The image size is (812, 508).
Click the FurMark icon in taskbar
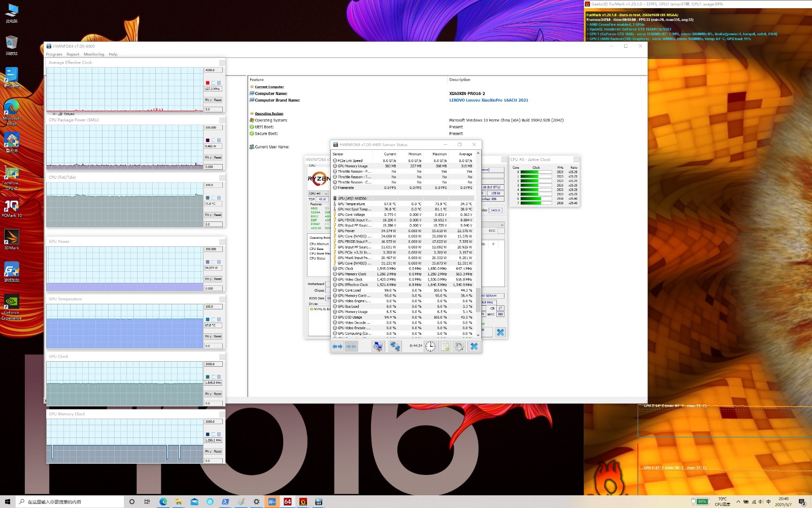(303, 501)
